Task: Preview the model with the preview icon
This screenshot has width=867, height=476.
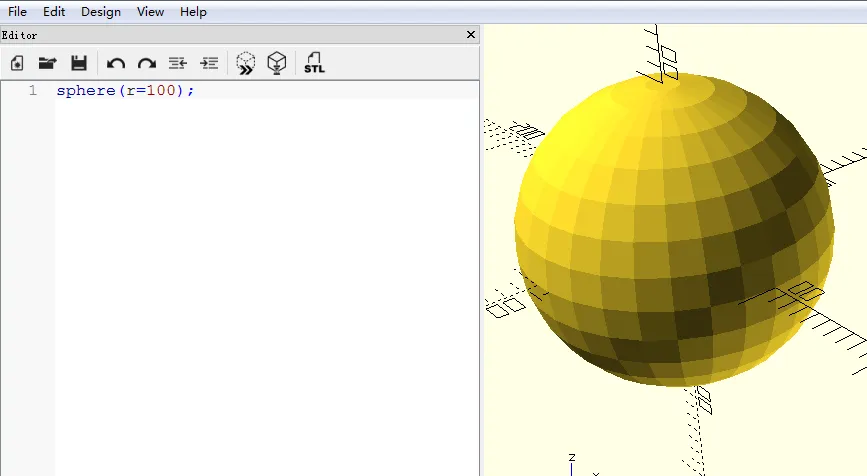Action: pyautogui.click(x=246, y=63)
